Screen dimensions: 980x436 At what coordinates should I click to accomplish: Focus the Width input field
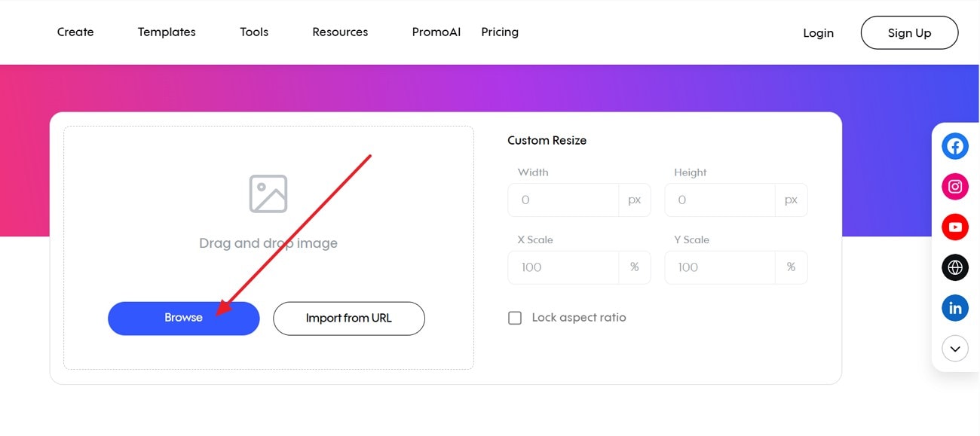pos(564,200)
